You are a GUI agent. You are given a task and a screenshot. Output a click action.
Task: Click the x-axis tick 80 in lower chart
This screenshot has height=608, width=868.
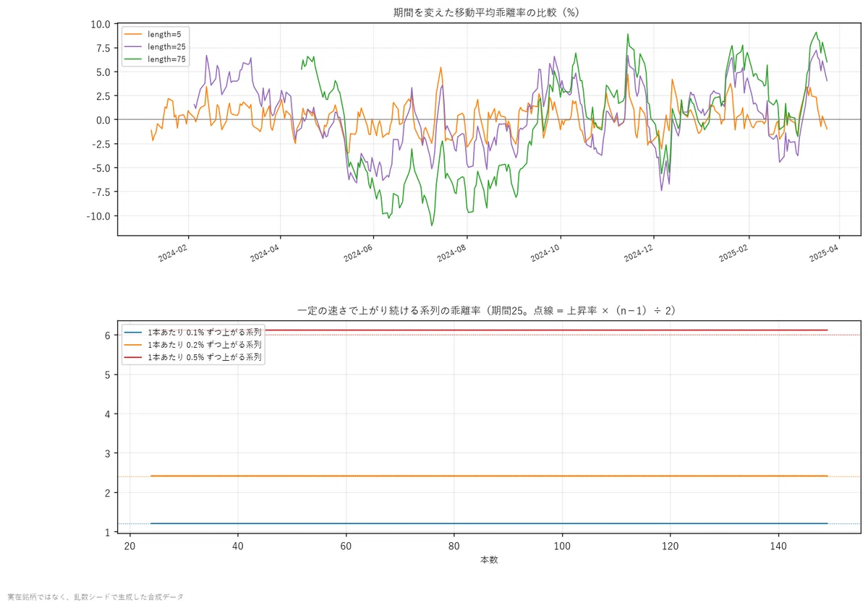coord(454,545)
